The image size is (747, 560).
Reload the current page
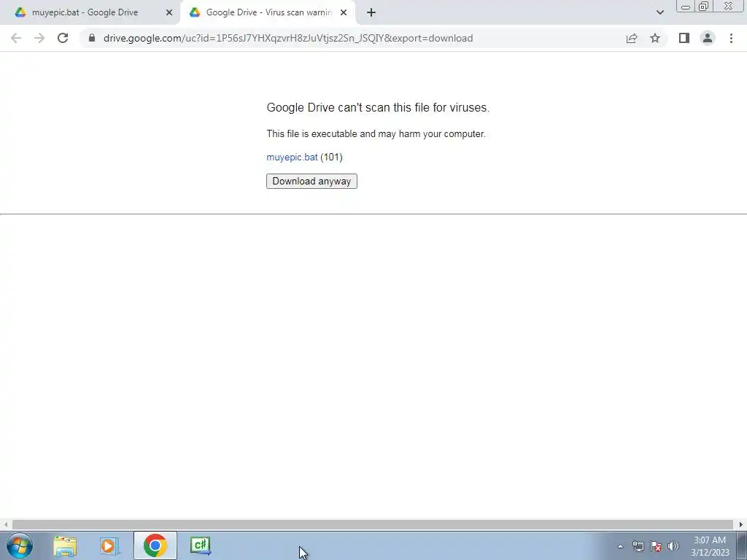tap(63, 38)
